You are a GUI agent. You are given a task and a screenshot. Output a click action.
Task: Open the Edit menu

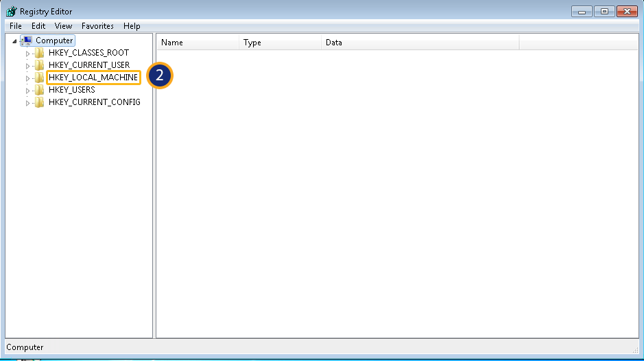38,26
